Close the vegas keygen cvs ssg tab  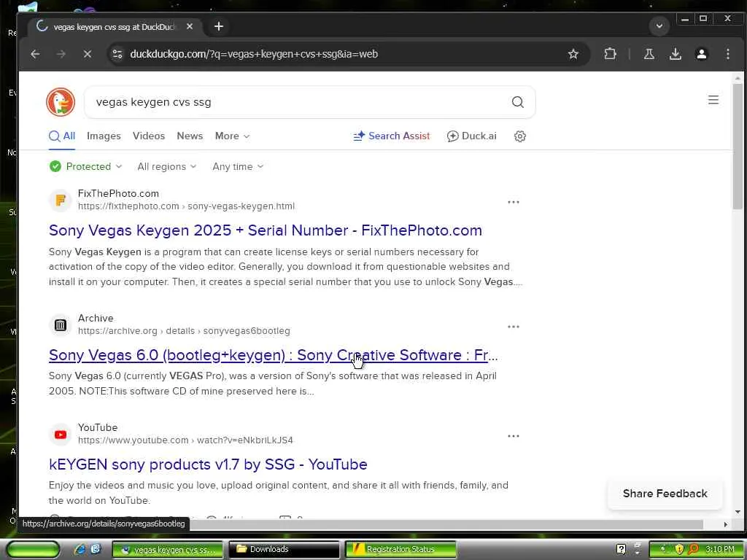pyautogui.click(x=190, y=27)
